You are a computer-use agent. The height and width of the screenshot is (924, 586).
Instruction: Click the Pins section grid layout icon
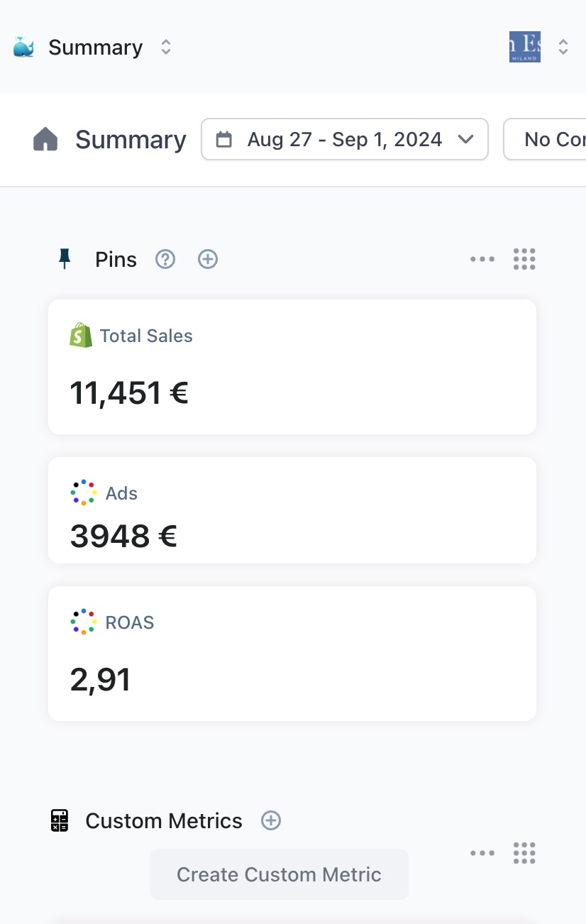point(524,259)
